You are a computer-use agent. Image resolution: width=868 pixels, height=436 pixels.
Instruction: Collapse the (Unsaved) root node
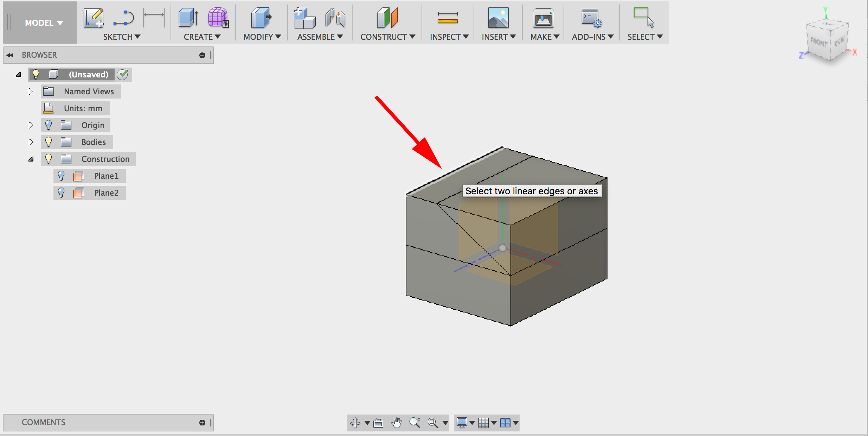(18, 75)
